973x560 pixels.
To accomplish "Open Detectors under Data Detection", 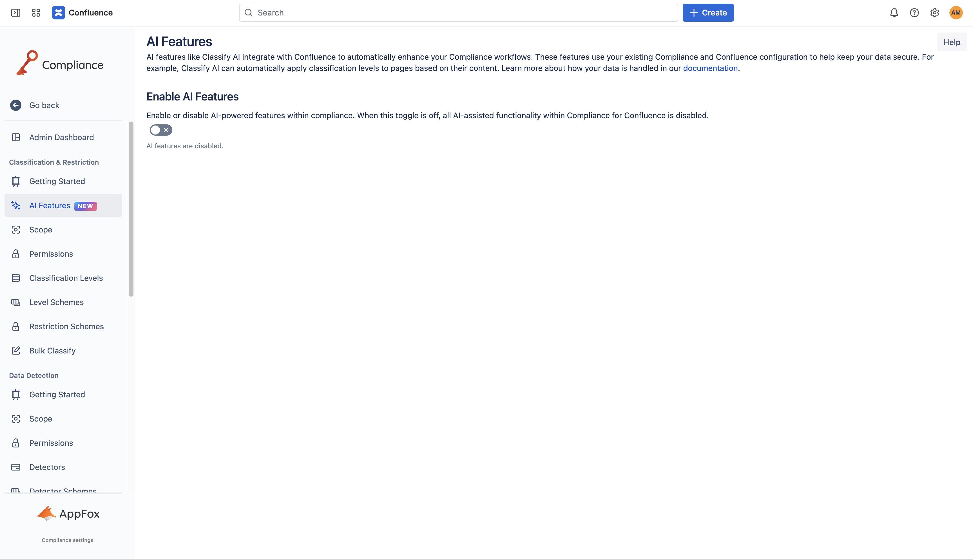I will 47,467.
